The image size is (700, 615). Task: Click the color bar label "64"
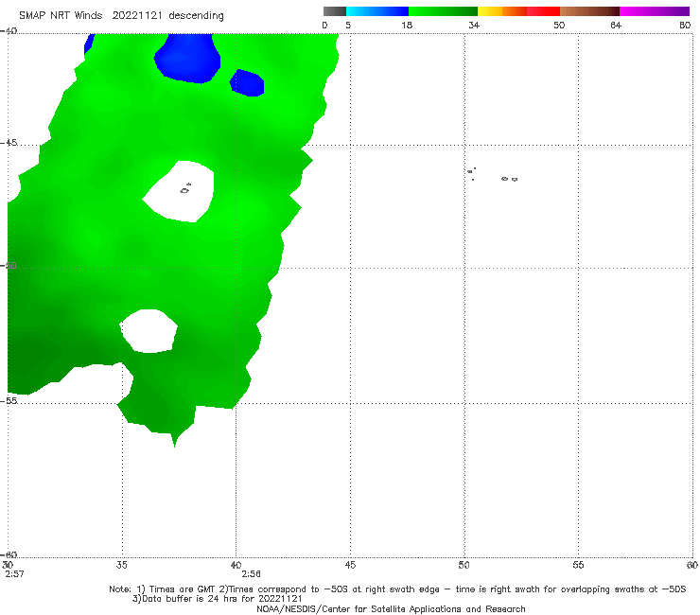pyautogui.click(x=616, y=25)
